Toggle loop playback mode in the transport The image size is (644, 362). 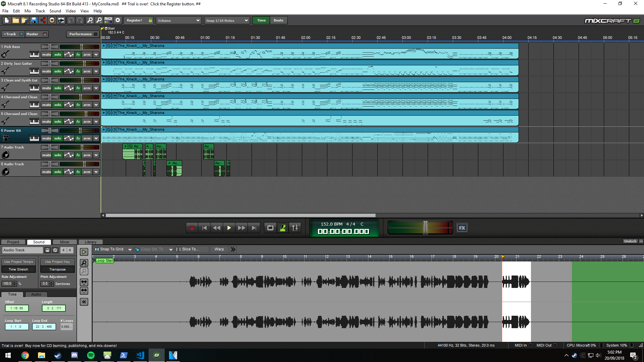tap(270, 228)
